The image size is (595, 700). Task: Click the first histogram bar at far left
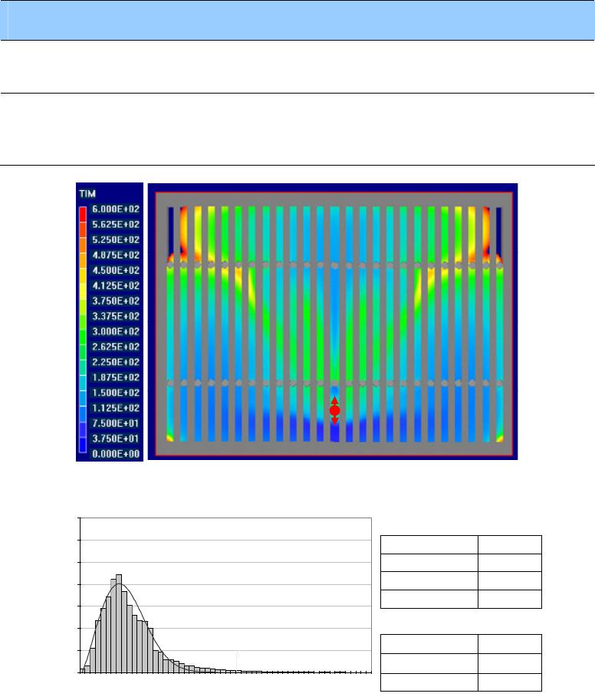pos(84,669)
